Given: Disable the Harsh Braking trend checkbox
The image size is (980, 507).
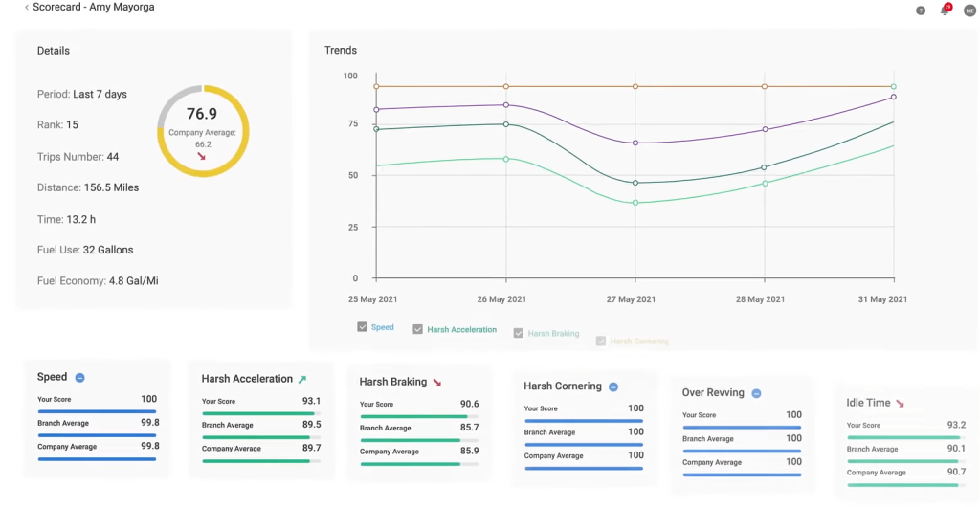Looking at the screenshot, I should pos(518,334).
